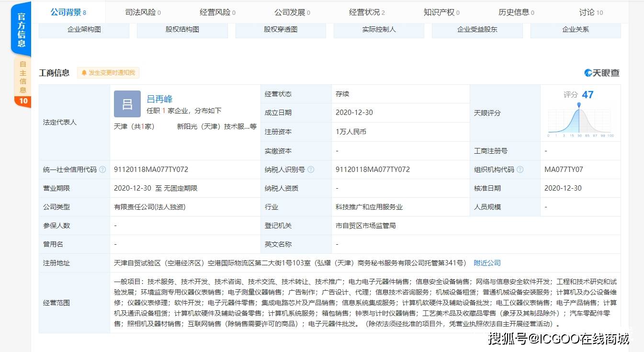Image resolution: width=644 pixels, height=352 pixels.
Task: Open the 公司发展 tab
Action: coord(292,12)
